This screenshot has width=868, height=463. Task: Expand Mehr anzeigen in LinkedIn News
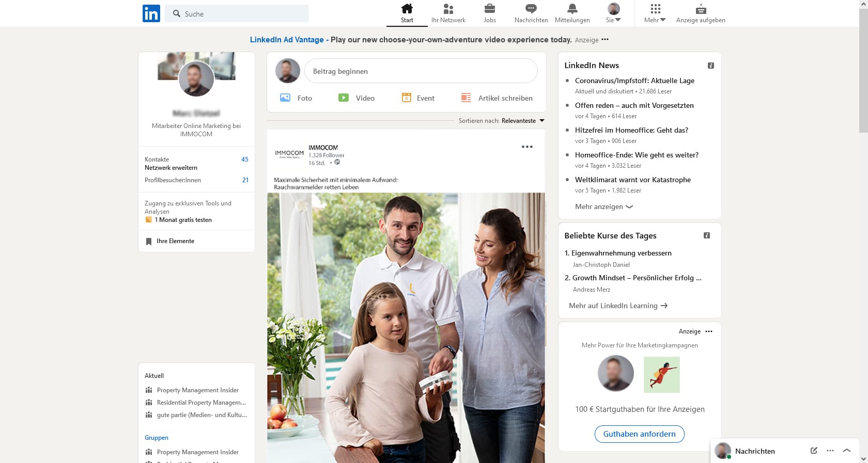(x=604, y=206)
